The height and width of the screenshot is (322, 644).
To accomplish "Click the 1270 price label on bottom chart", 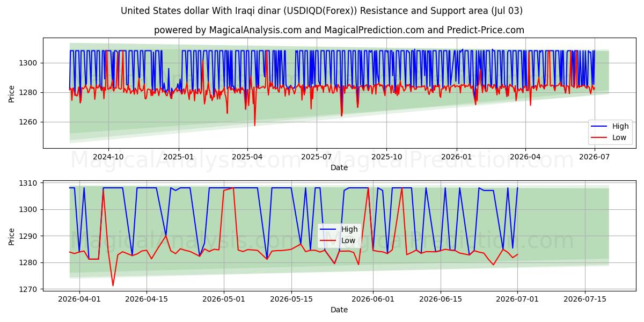I will 30,289.
